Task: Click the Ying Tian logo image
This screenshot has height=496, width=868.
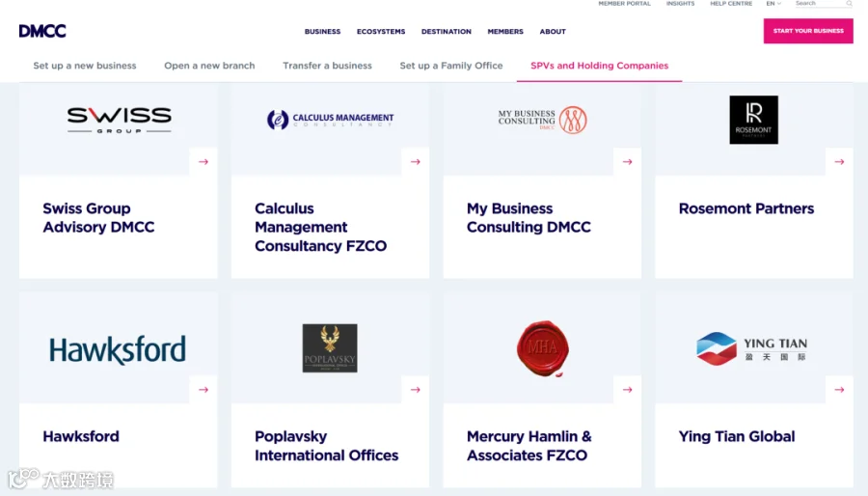Action: click(x=751, y=348)
